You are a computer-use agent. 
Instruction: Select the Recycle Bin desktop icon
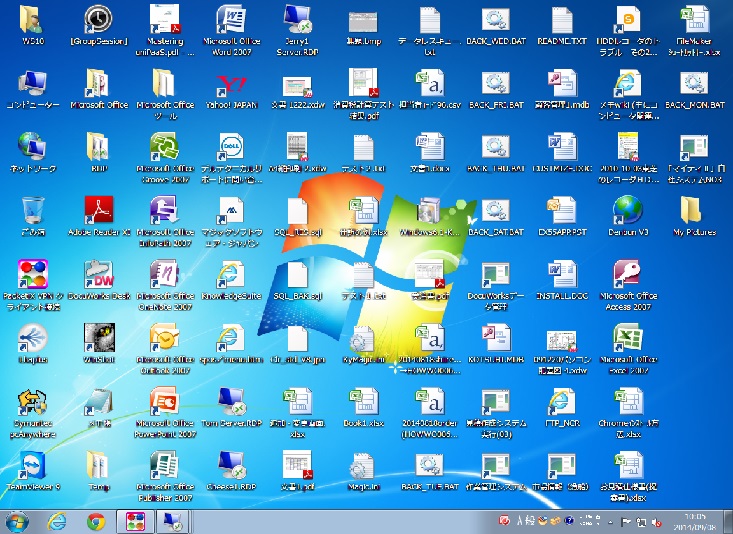click(x=33, y=211)
